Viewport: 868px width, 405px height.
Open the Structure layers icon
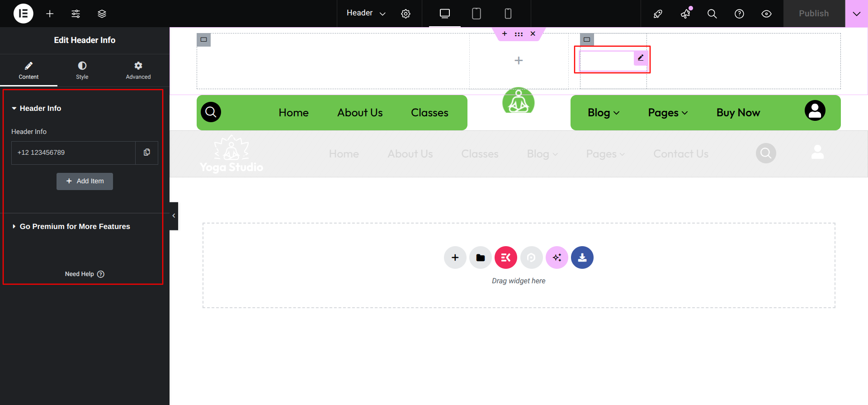point(102,14)
